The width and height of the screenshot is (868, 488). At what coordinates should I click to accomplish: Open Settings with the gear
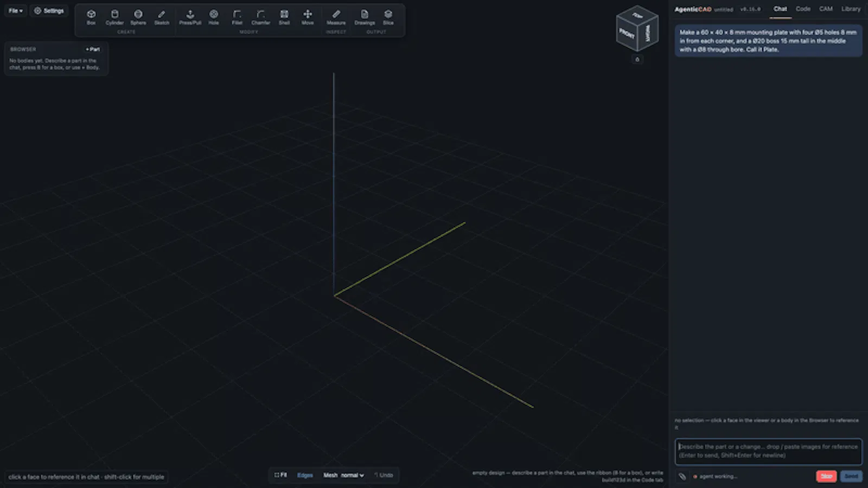[x=49, y=11]
